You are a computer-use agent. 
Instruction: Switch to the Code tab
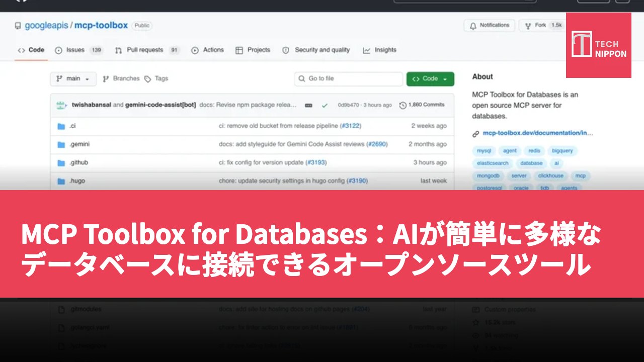31,50
